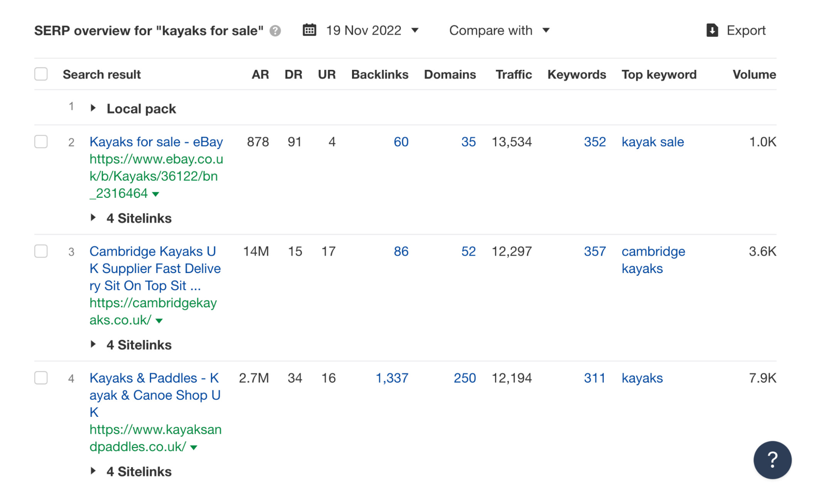The width and height of the screenshot is (814, 504).
Task: Click the cambridge kayaks top keyword link
Action: [x=653, y=260]
